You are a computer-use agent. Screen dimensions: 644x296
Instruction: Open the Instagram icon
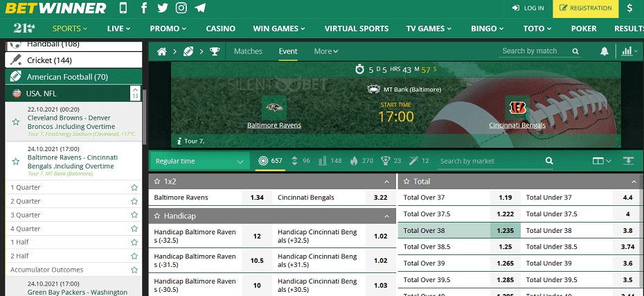pos(181,8)
